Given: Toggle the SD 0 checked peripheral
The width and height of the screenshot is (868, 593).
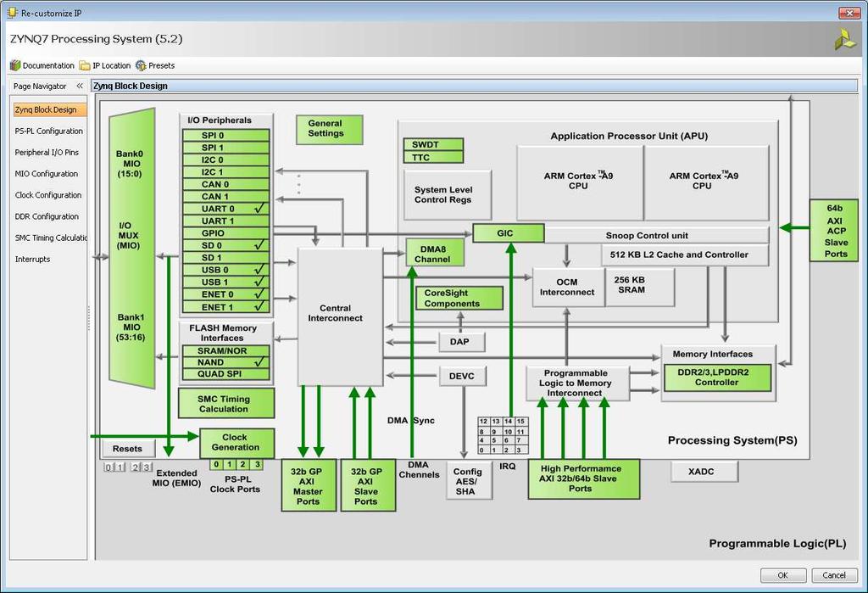Looking at the screenshot, I should click(x=225, y=245).
